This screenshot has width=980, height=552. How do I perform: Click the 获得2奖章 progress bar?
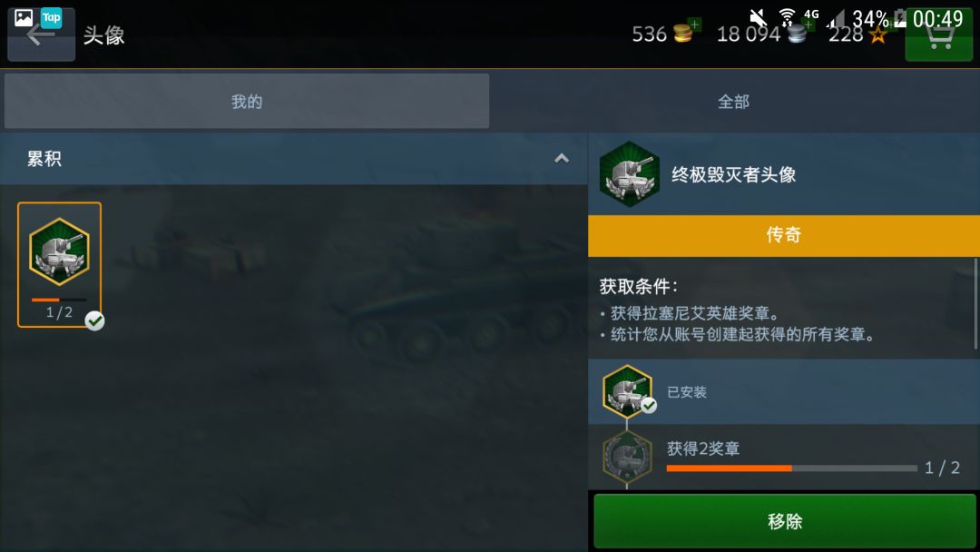[x=792, y=468]
